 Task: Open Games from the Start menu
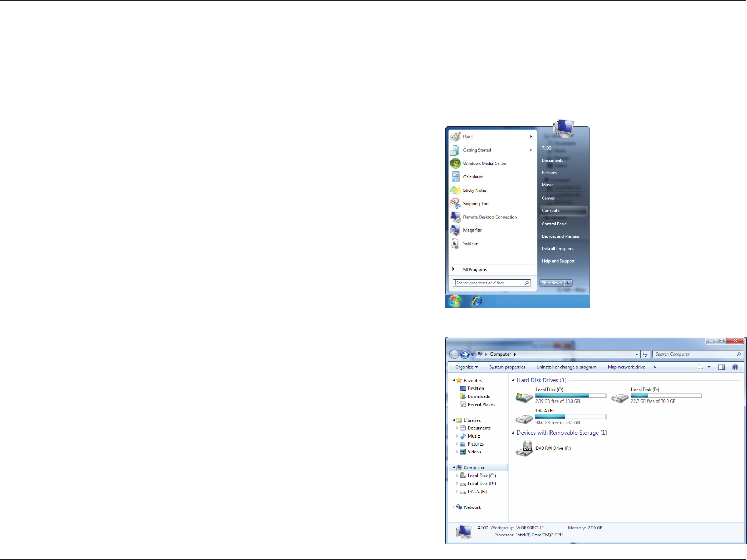coord(548,198)
